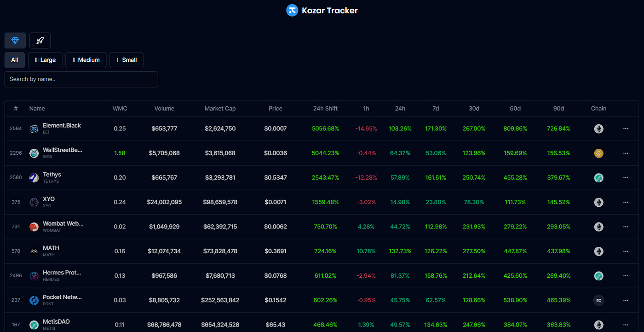Select the All filter tab

click(x=15, y=60)
